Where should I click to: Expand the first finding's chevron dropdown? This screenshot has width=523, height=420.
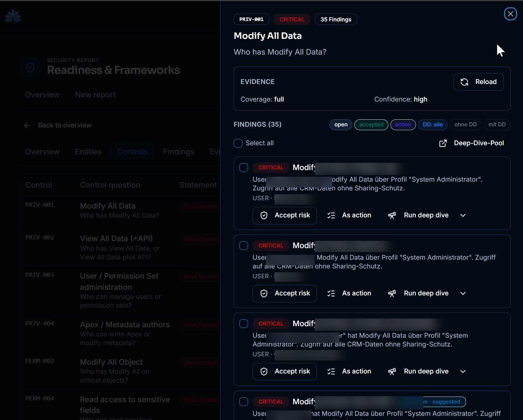[463, 215]
